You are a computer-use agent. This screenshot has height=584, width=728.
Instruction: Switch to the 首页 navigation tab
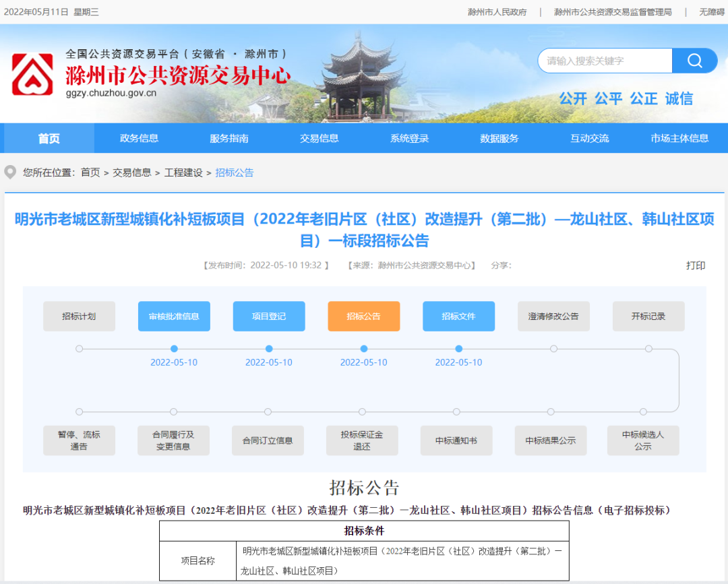[x=48, y=138]
